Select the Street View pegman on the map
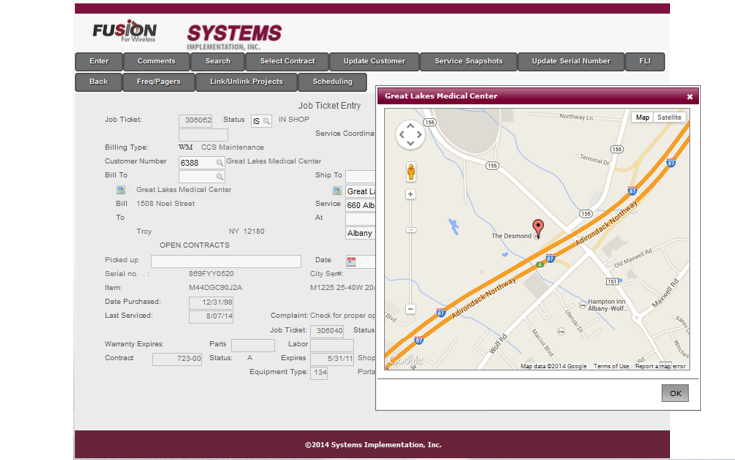Image resolution: width=735 pixels, height=460 pixels. pyautogui.click(x=411, y=172)
